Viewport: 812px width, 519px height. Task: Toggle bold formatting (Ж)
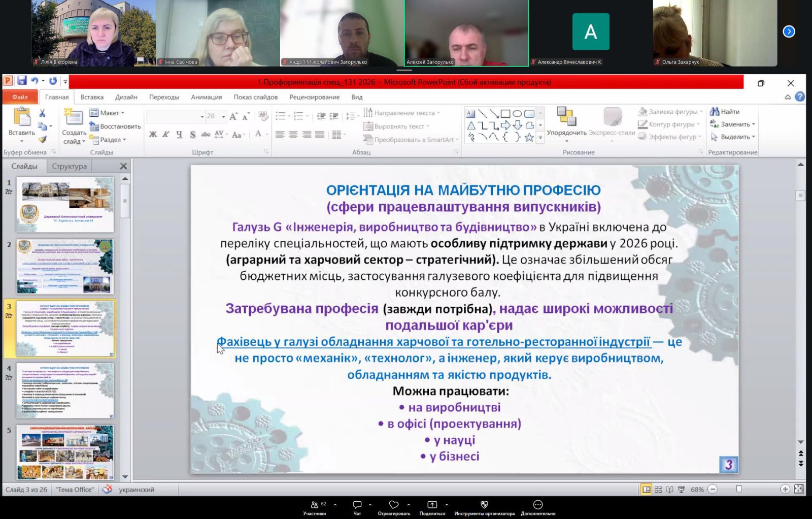(153, 135)
